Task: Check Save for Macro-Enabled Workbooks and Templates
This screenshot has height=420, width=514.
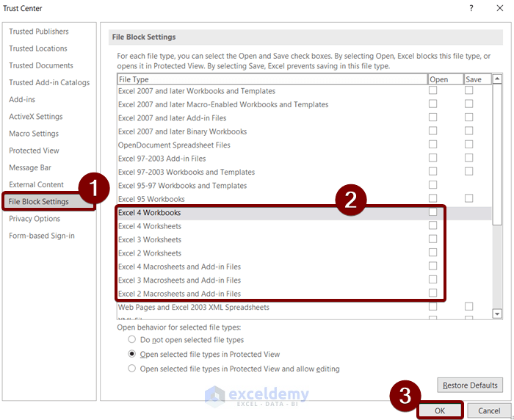Action: tap(468, 104)
